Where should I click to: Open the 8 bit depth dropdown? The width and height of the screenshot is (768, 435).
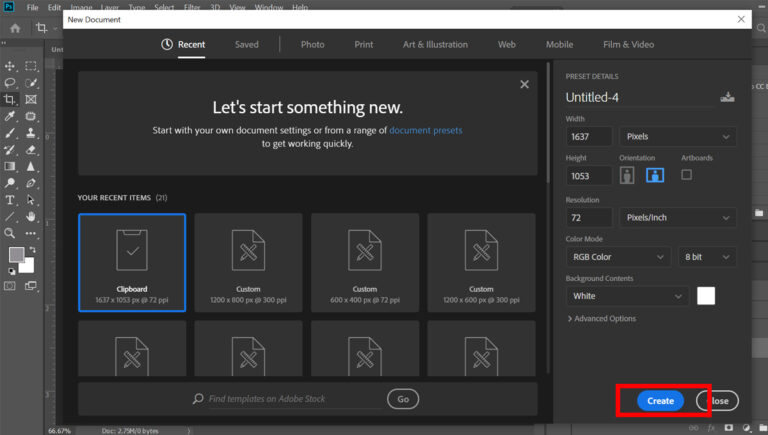pos(707,257)
